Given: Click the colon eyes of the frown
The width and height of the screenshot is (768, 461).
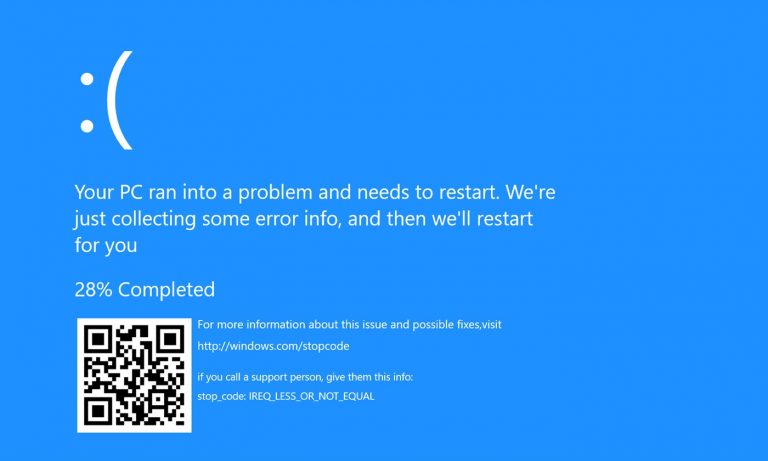Looking at the screenshot, I should pos(87,102).
